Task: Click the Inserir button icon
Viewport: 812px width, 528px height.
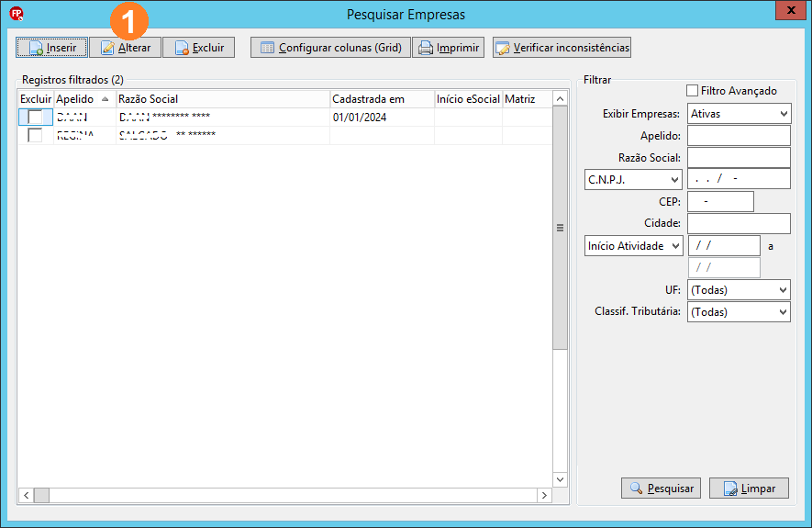Action: tap(36, 48)
